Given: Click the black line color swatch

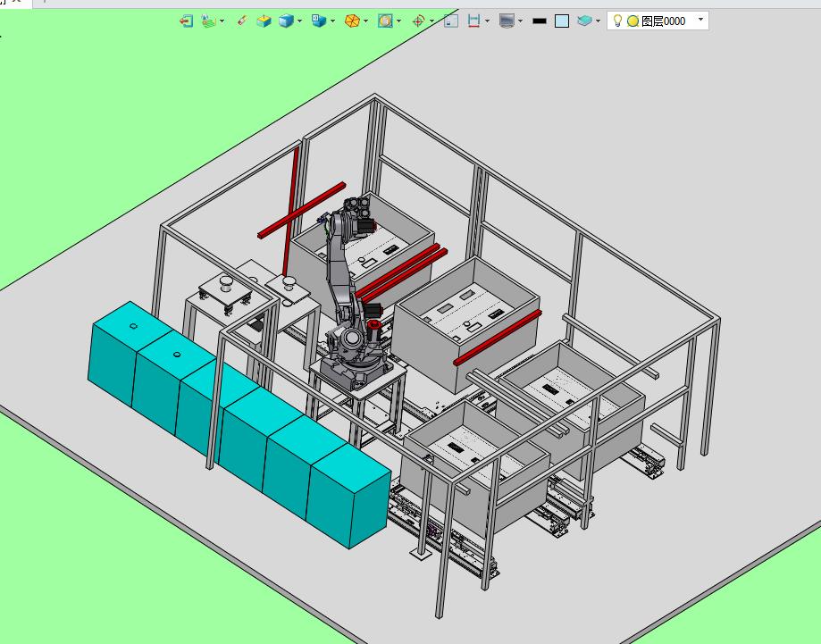Looking at the screenshot, I should [x=540, y=21].
